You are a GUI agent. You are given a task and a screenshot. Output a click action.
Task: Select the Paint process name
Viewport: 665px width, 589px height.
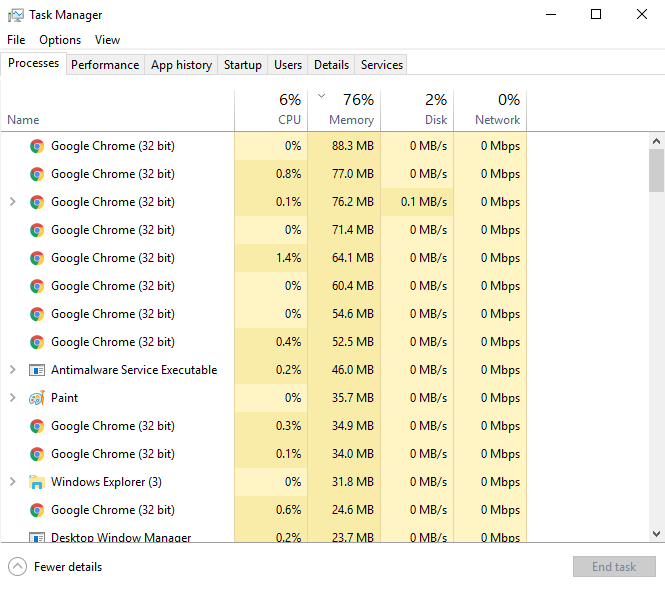tap(64, 398)
